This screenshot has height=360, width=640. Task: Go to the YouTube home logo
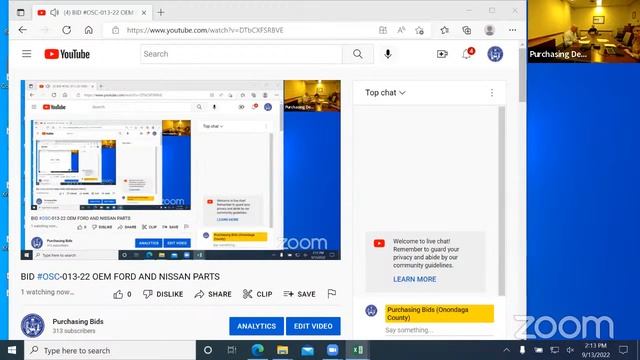point(67,54)
